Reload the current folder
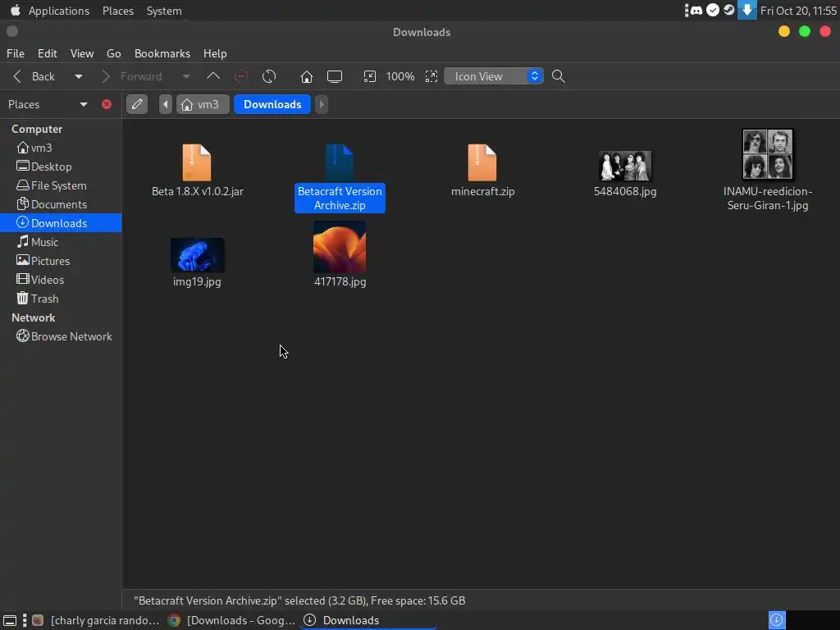The height and width of the screenshot is (630, 840). (269, 76)
